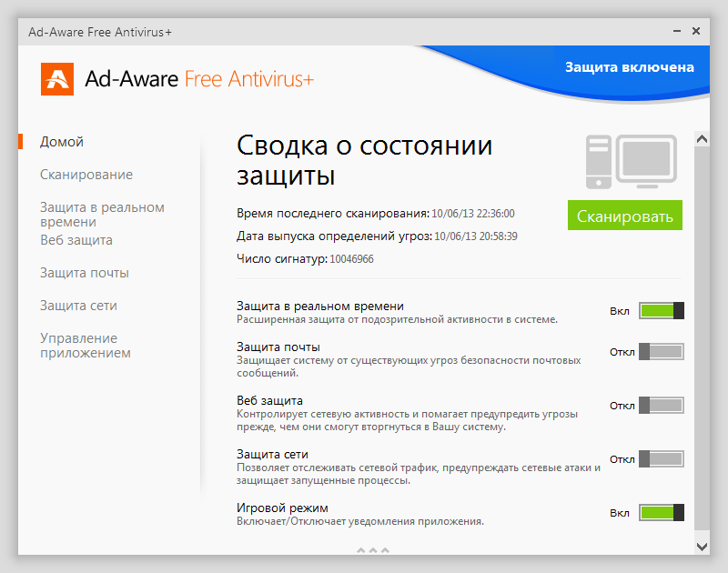Click Защита сети label in main panel
This screenshot has height=573, width=728.
click(272, 454)
